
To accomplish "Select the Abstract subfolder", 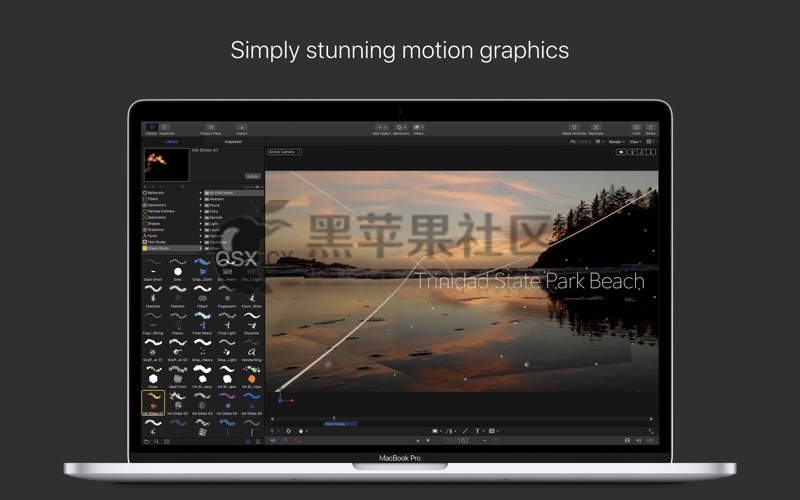I will click(x=234, y=199).
